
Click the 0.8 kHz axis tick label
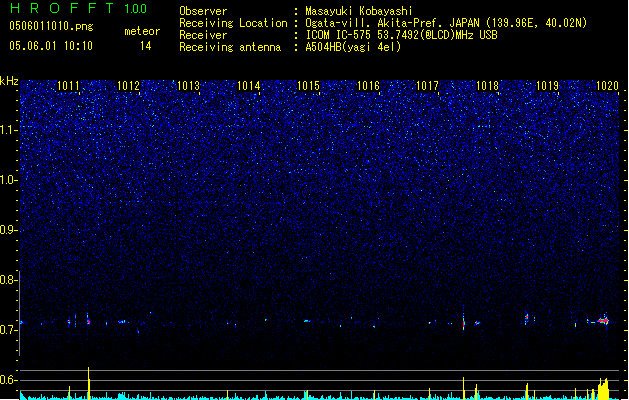[x=9, y=280]
